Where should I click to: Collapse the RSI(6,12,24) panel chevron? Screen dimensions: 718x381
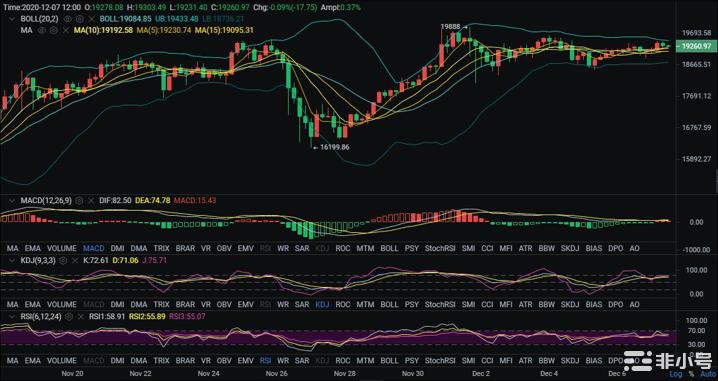point(12,316)
